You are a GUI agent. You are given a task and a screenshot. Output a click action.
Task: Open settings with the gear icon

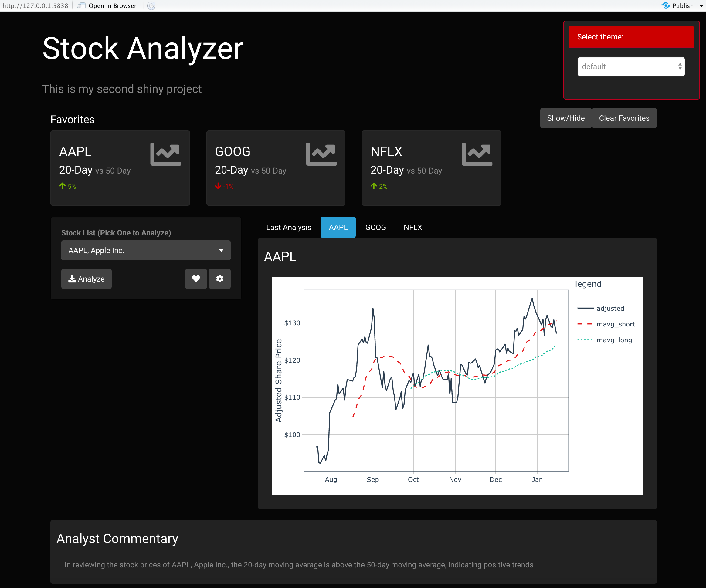(219, 279)
